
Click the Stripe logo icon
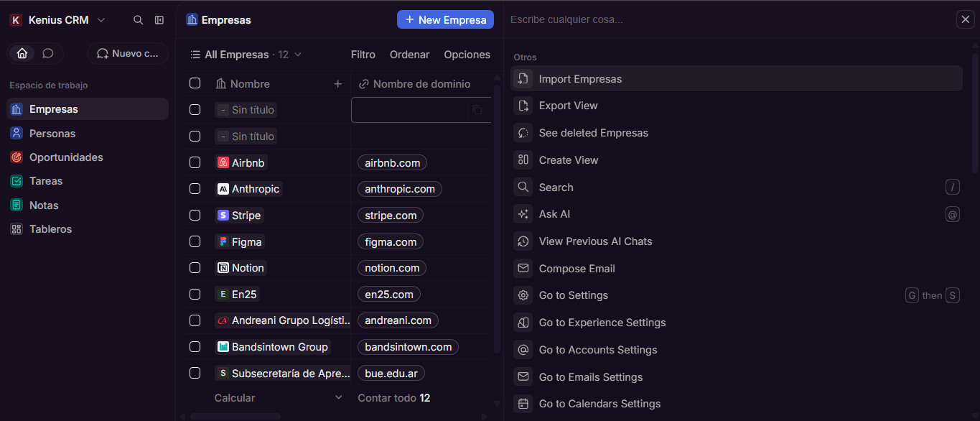[x=223, y=216]
